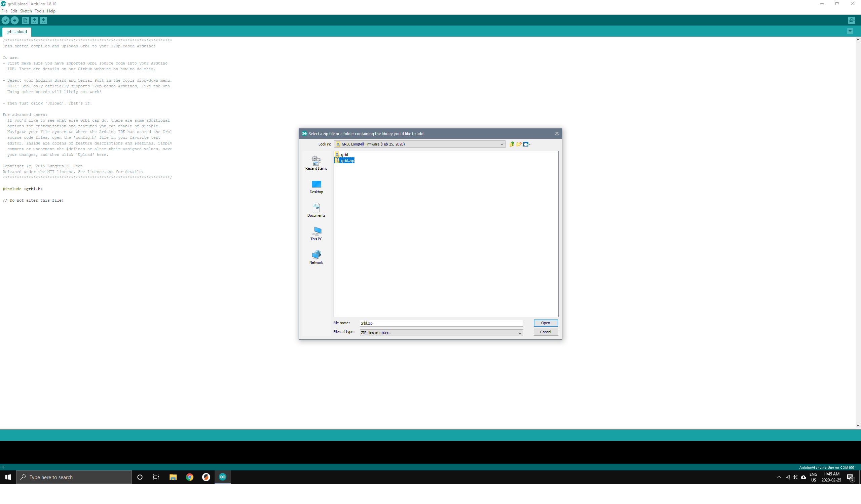Open the Help menu

coord(51,11)
